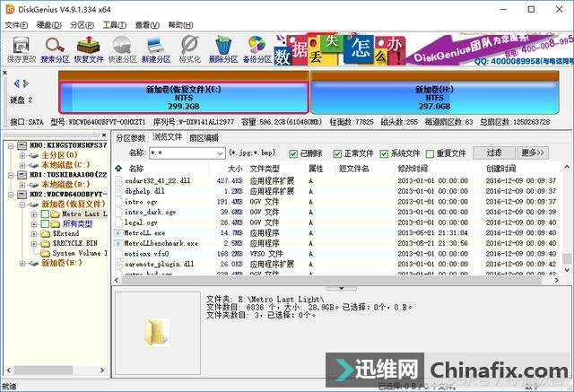Screen dimensions: 574x392
Task: Open the Help (帮助) menu
Action: (x=180, y=25)
